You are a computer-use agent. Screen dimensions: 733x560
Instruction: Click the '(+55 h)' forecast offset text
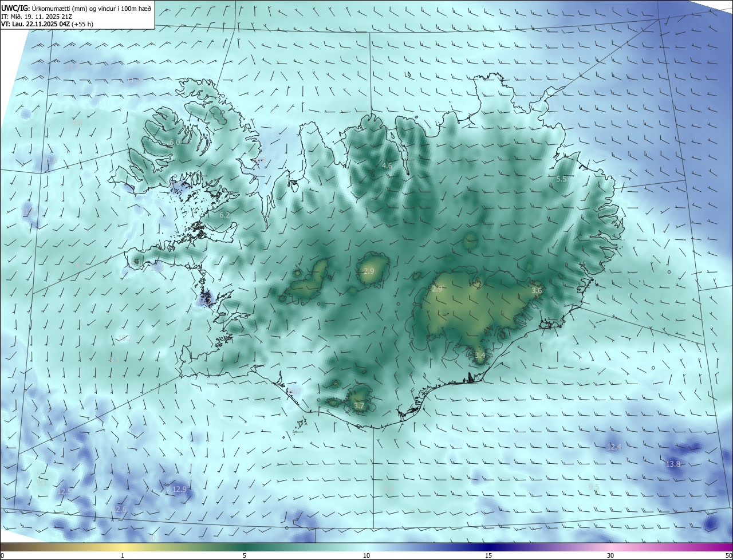[83, 24]
